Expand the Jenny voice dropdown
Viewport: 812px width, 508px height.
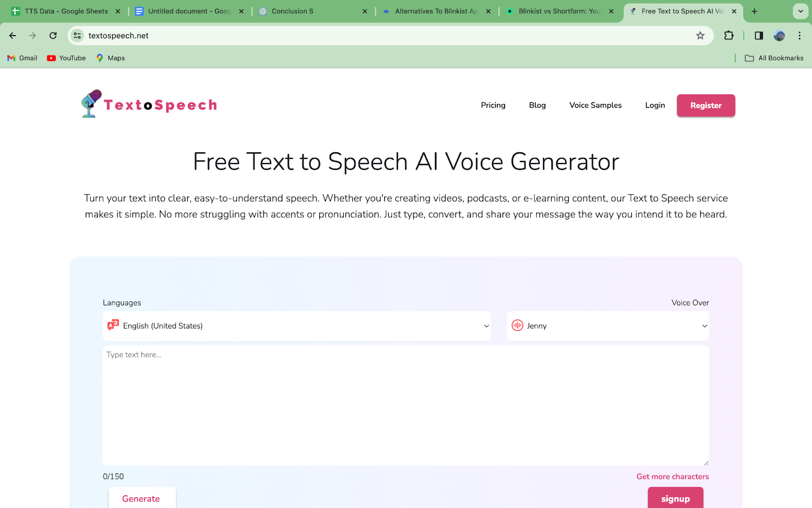608,326
